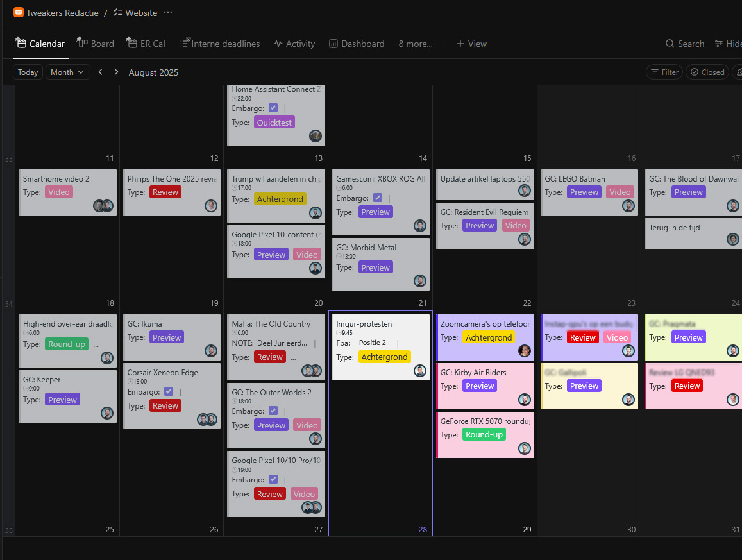
Task: Click the Positie 2 value on Imgur-protesten
Action: [x=373, y=343]
